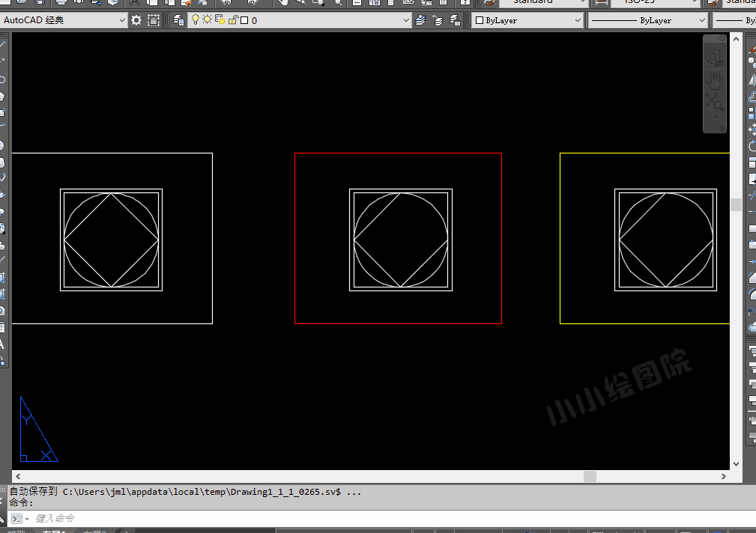Select the Pan hand tool
Image resolution: width=756 pixels, height=533 pixels.
point(715,79)
